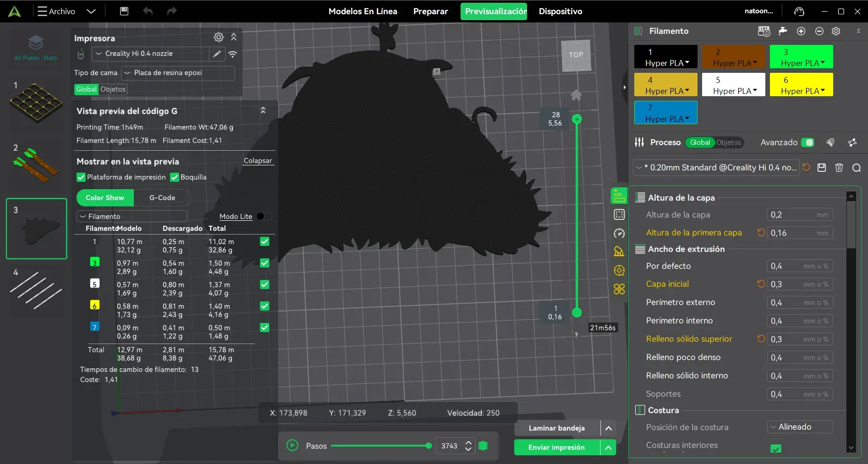The image size is (868, 464).
Task: Click the TOP view cube
Action: (576, 55)
